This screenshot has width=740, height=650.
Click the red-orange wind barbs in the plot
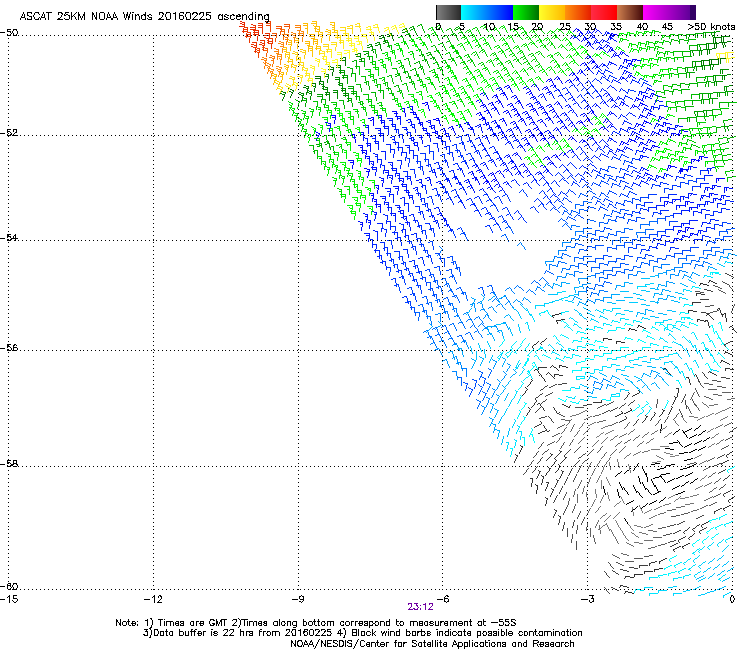[255, 40]
